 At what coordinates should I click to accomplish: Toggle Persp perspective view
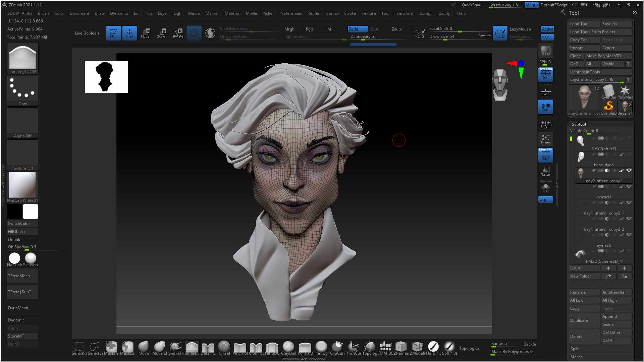545,75
